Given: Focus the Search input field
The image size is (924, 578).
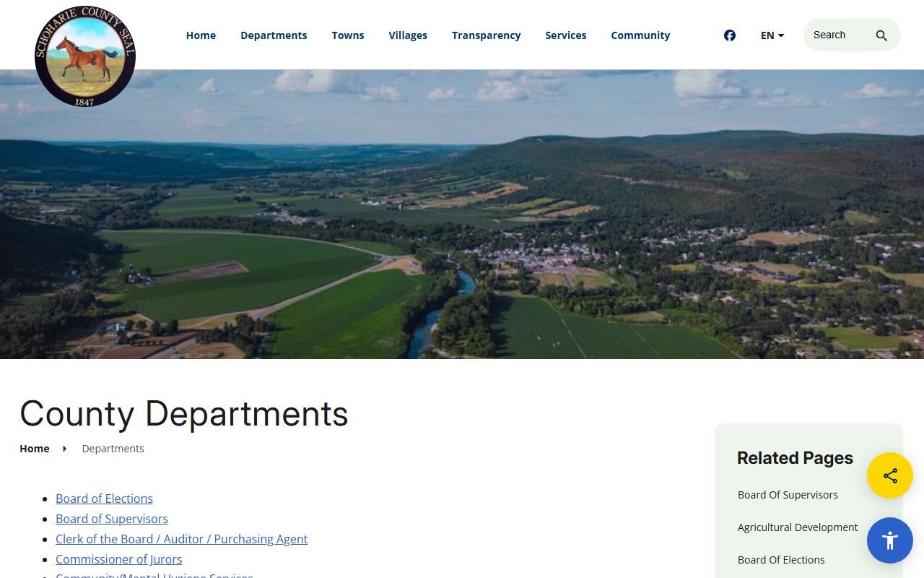Looking at the screenshot, I should pos(840,35).
